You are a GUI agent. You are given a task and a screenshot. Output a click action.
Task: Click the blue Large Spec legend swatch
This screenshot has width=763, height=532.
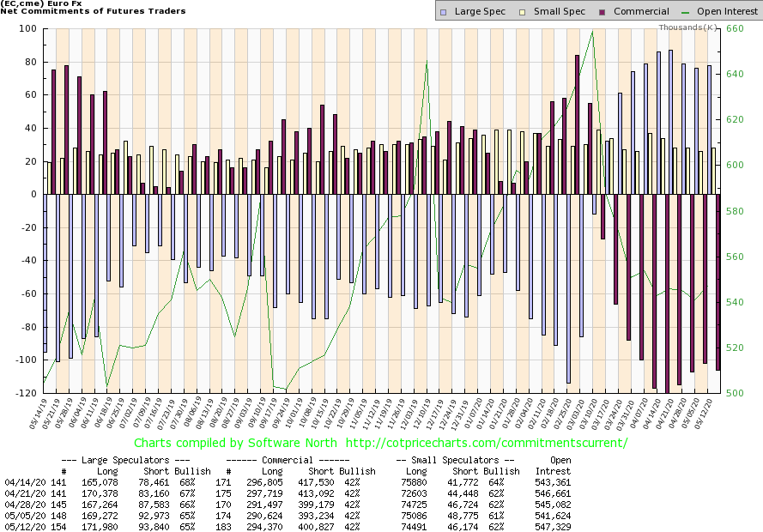point(443,12)
